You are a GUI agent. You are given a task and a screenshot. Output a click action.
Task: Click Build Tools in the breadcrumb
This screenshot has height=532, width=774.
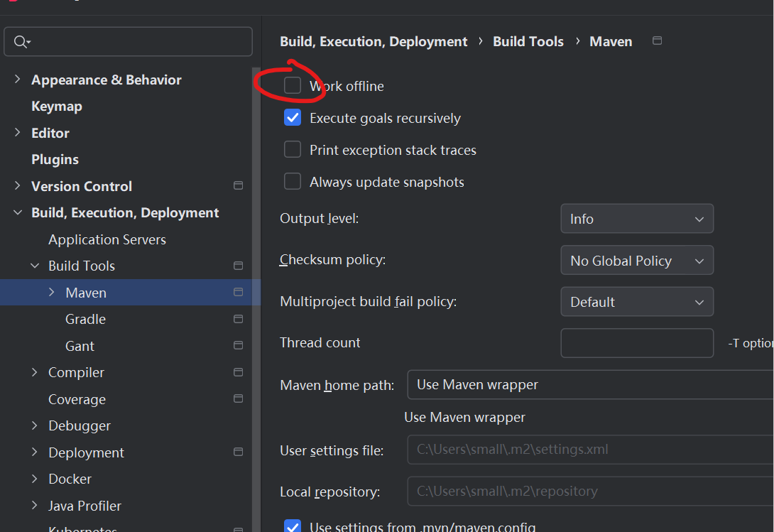pos(528,42)
